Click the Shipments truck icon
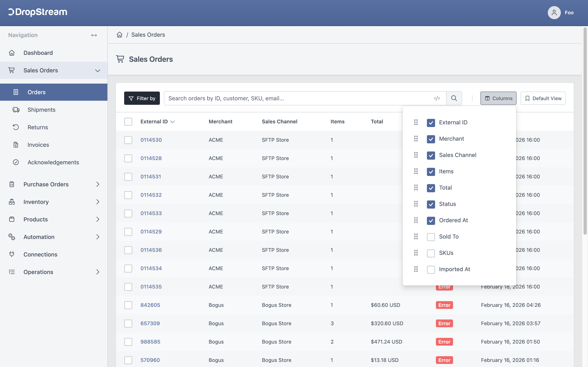This screenshot has height=367, width=588. [16, 110]
